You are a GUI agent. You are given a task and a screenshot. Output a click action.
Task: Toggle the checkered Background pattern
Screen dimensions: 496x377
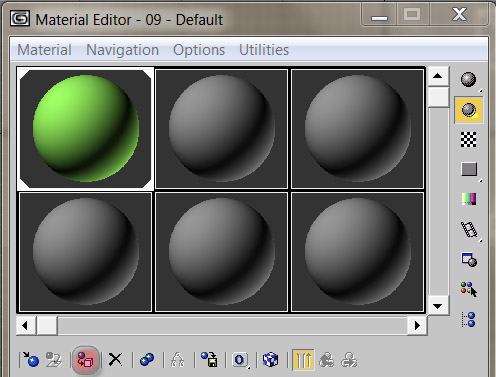tap(468, 139)
